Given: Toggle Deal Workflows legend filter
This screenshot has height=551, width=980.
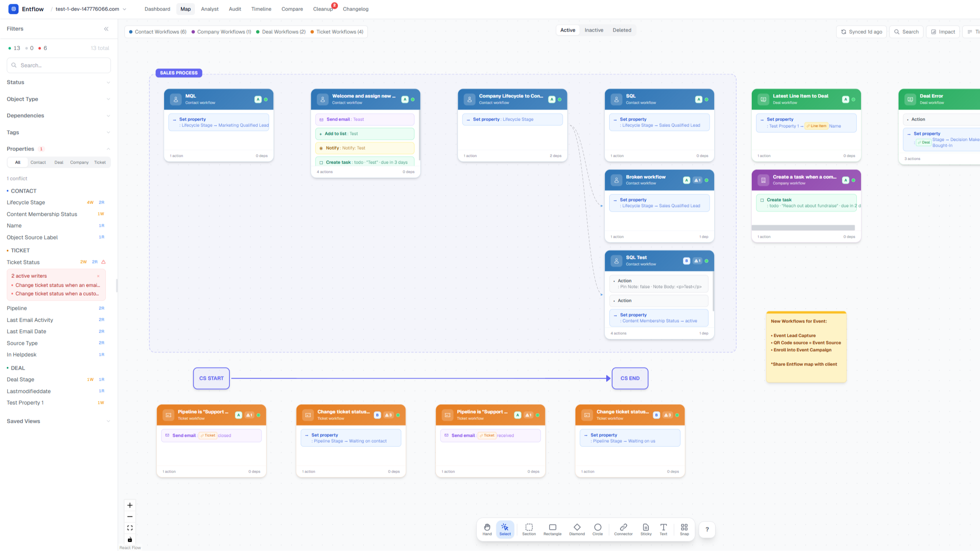Looking at the screenshot, I should 281,32.
